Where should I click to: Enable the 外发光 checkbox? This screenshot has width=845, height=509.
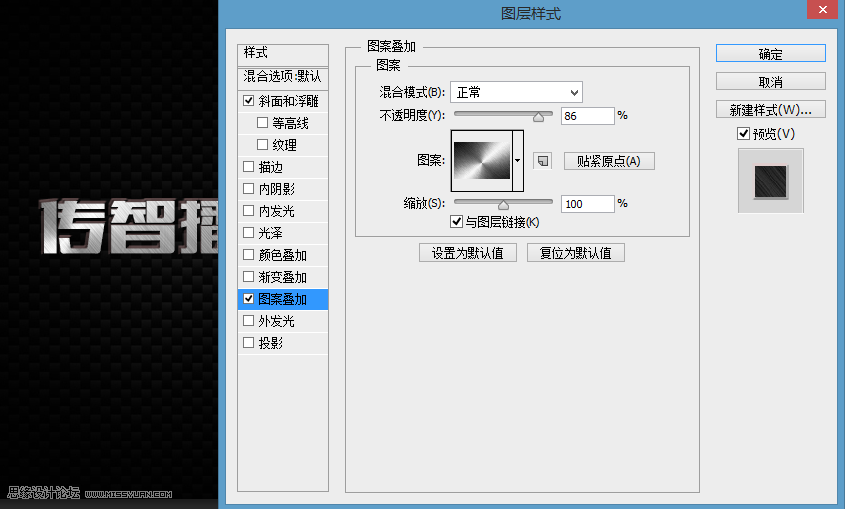click(x=248, y=320)
